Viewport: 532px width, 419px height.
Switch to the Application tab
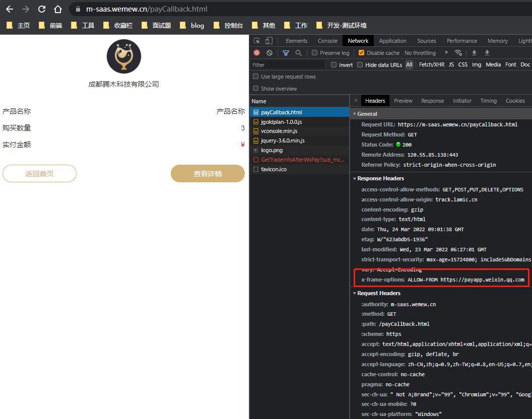coord(392,41)
